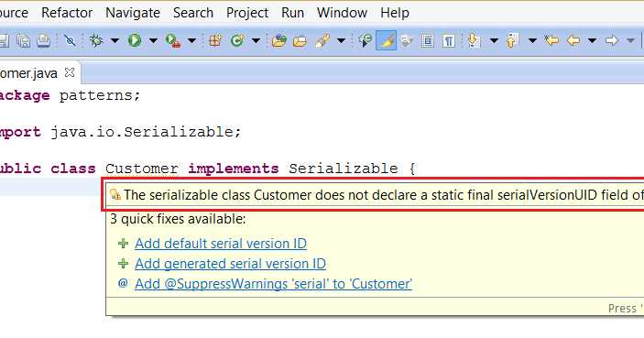This screenshot has width=644, height=338.
Task: Click the green plus before default serial ID
Action: tap(124, 244)
